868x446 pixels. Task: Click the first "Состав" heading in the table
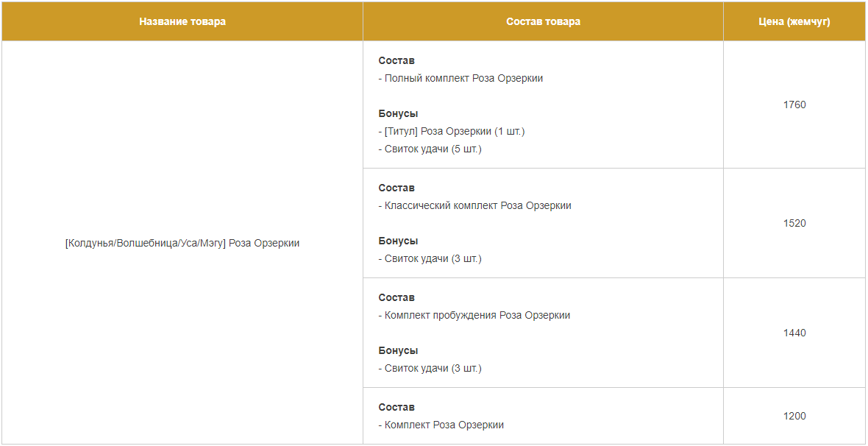tap(396, 60)
